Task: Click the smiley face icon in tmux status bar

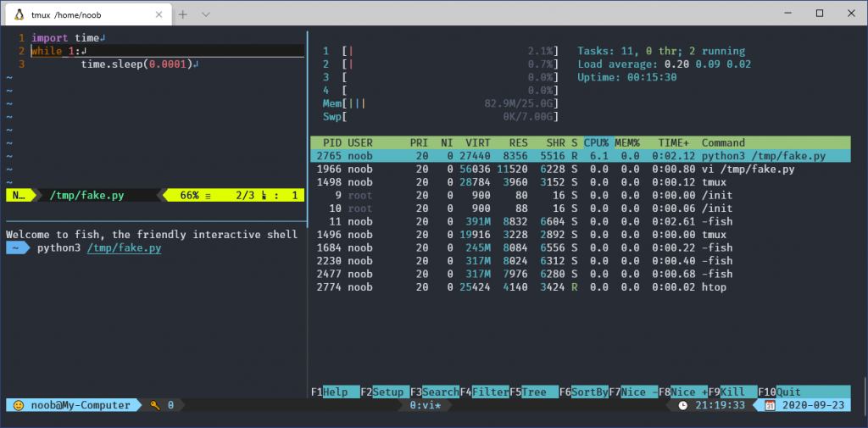Action: pos(19,405)
